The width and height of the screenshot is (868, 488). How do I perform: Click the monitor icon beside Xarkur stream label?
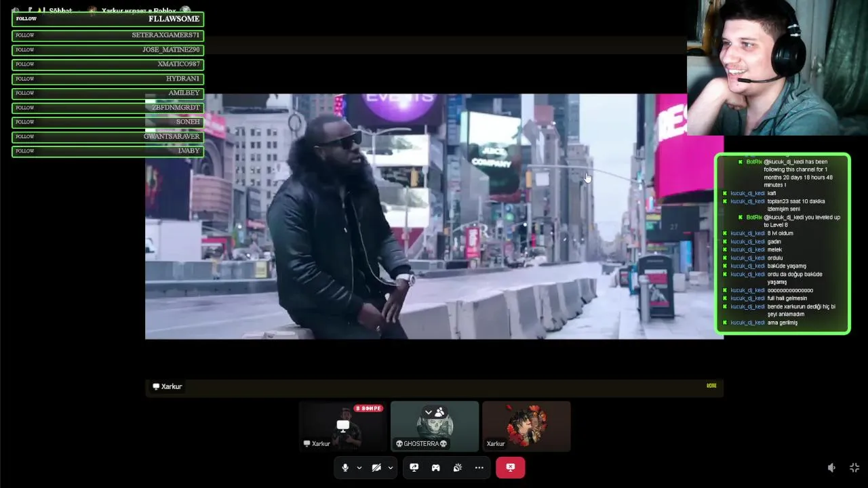tap(156, 386)
